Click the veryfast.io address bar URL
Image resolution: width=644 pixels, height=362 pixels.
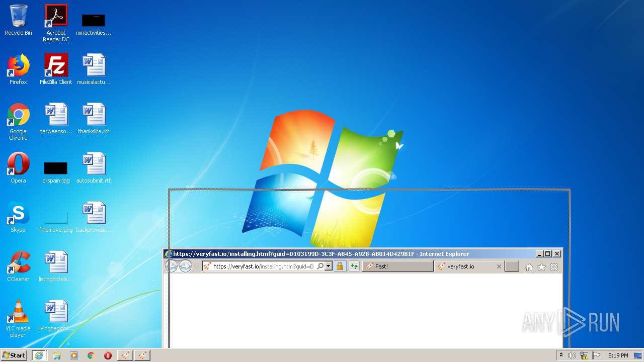tap(263, 266)
